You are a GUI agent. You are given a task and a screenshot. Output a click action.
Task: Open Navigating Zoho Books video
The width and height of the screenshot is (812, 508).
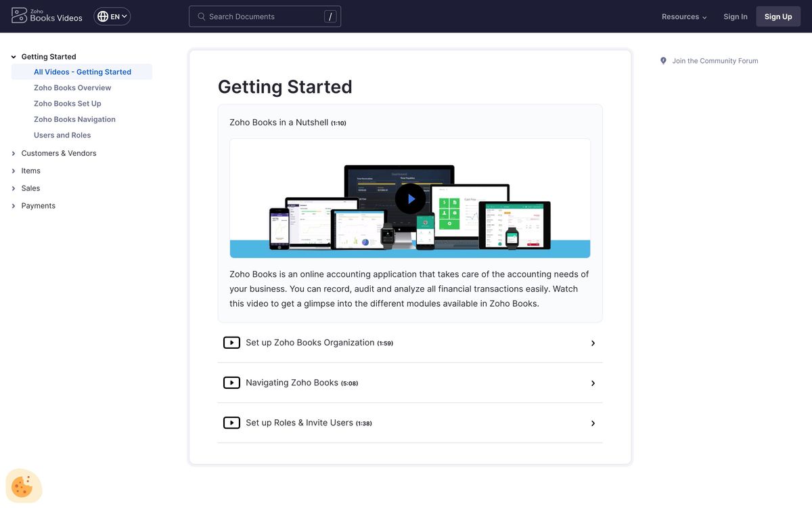[292, 383]
